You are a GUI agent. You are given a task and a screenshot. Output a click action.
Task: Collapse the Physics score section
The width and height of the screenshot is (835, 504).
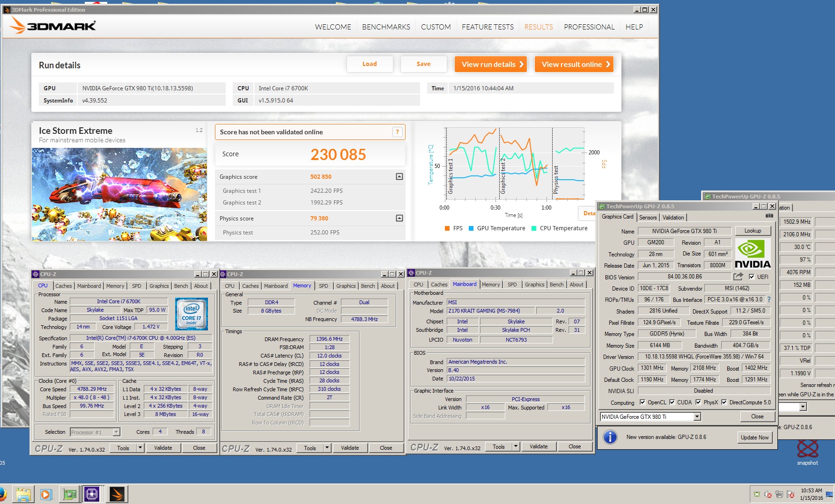click(399, 218)
